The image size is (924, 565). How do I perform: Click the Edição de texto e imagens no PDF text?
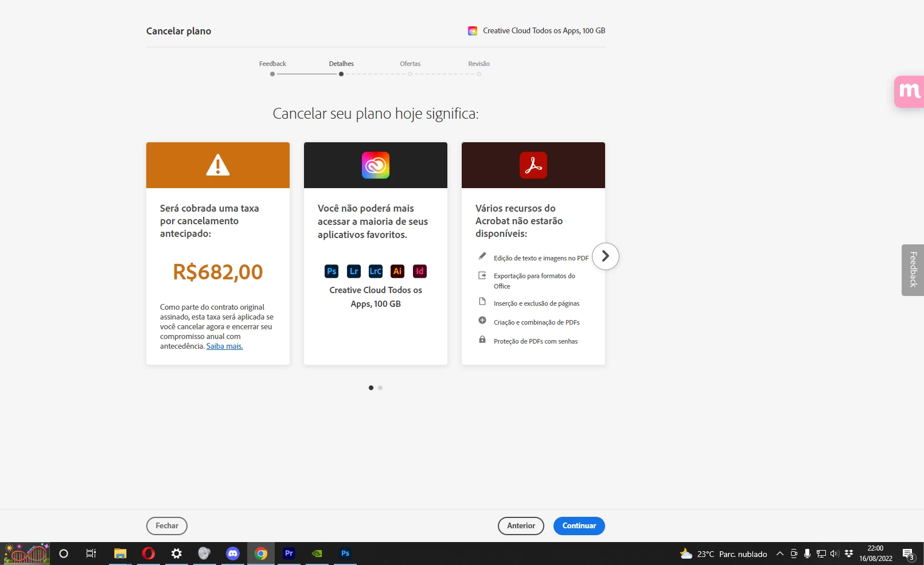[541, 258]
